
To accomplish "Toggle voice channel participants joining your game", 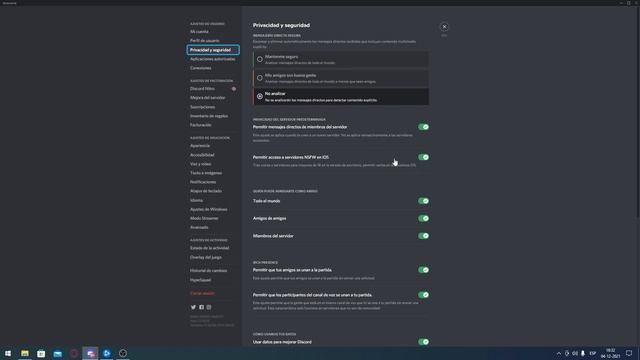I will [423, 295].
